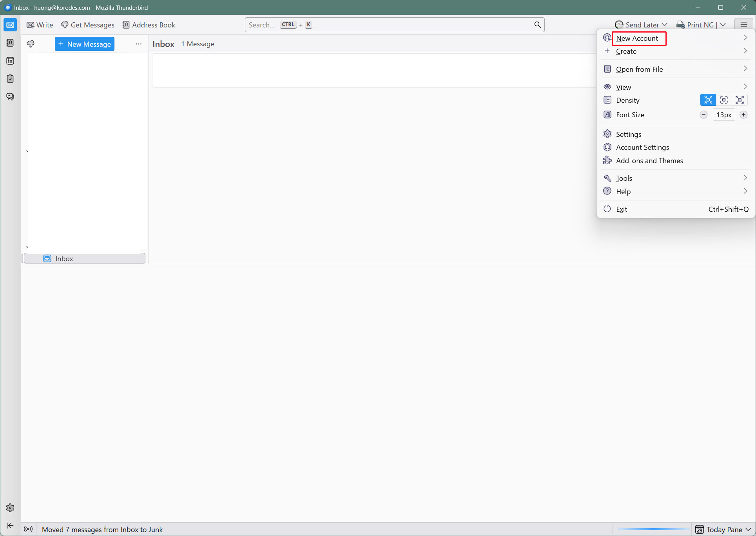Open folder pane options ellipsis

[139, 44]
